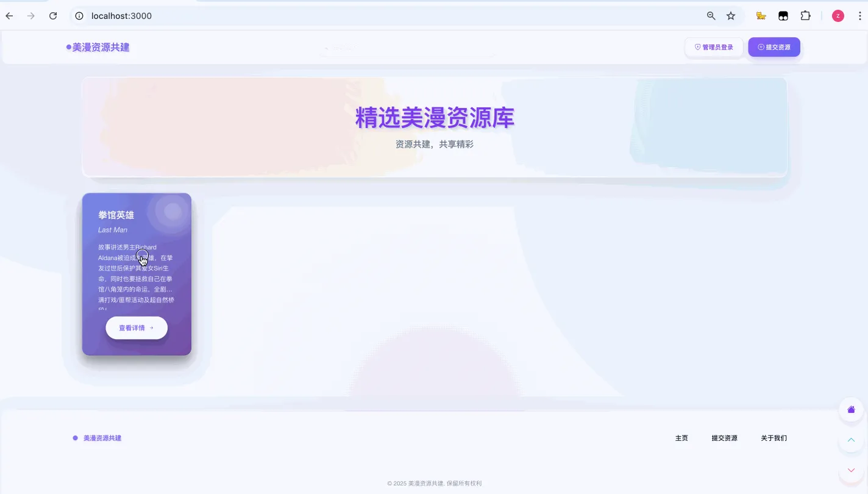This screenshot has height=494, width=868.
Task: Click the 拳馆英雄 card title
Action: [116, 215]
